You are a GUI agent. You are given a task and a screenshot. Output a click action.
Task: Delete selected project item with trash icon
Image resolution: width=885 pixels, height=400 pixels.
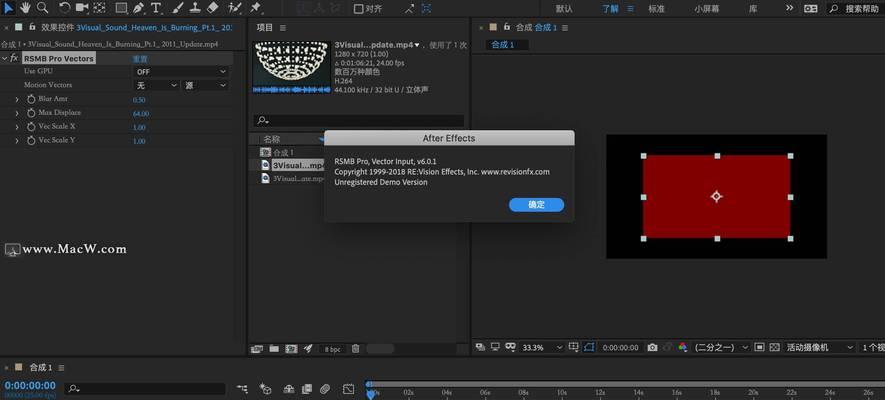click(x=356, y=349)
